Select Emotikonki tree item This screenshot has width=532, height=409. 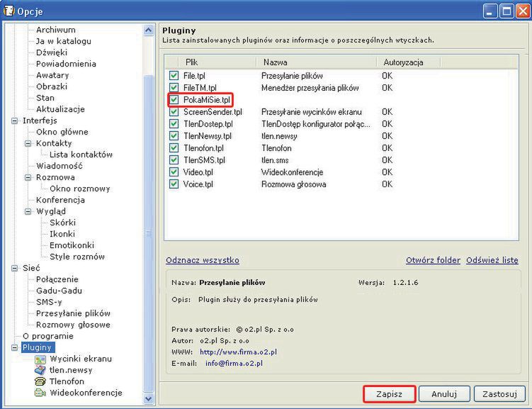72,245
